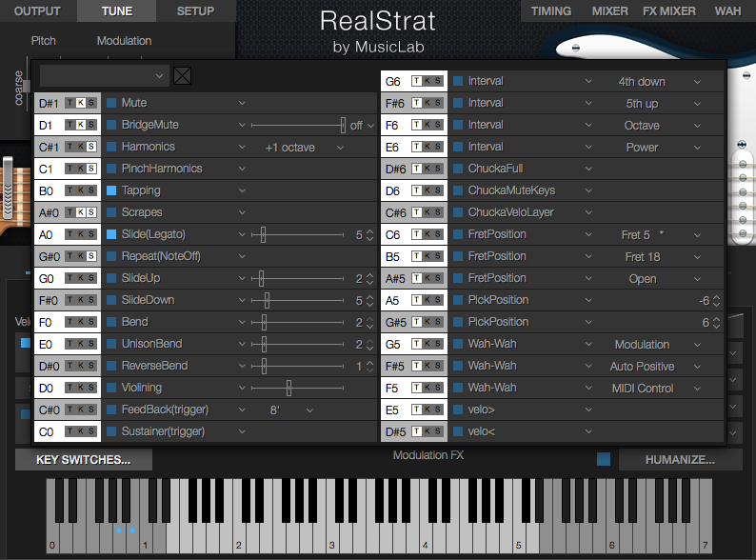Viewport: 756px width, 560px height.
Task: Click T mode button on A0 row
Action: pos(70,234)
